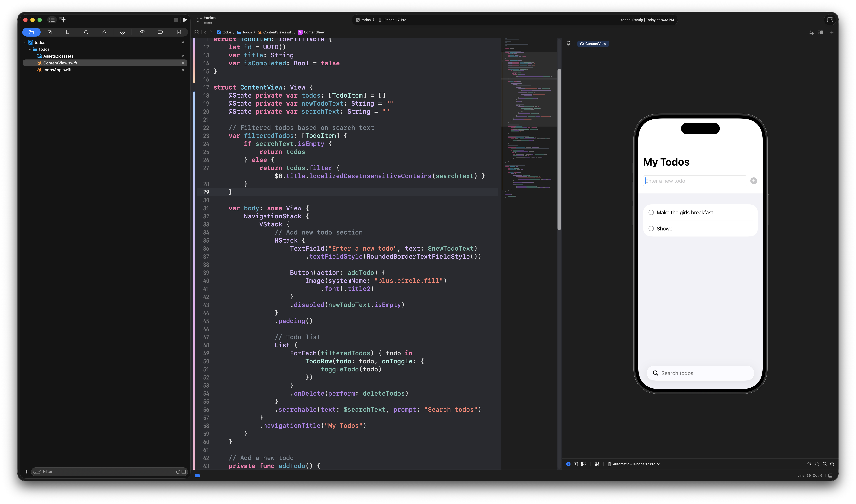The image size is (856, 504).
Task: Zoom canvas to fit
Action: point(825,464)
